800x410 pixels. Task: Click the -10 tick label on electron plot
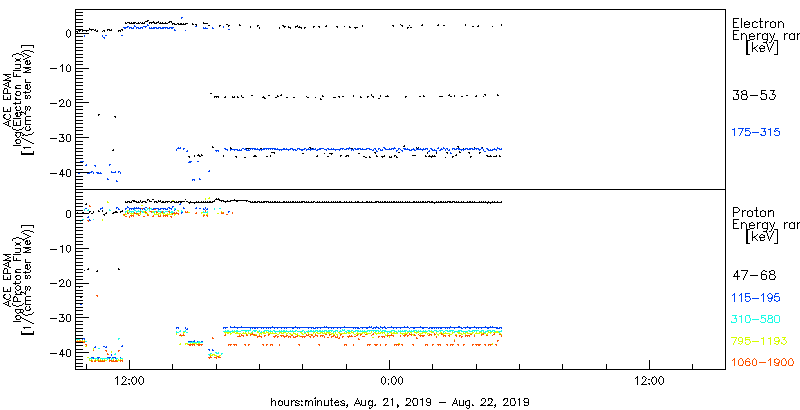pos(63,69)
